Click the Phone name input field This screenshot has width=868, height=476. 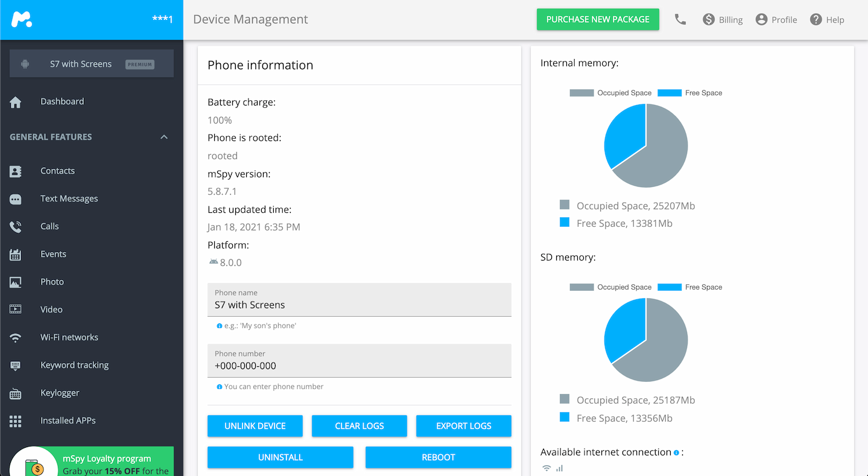360,300
